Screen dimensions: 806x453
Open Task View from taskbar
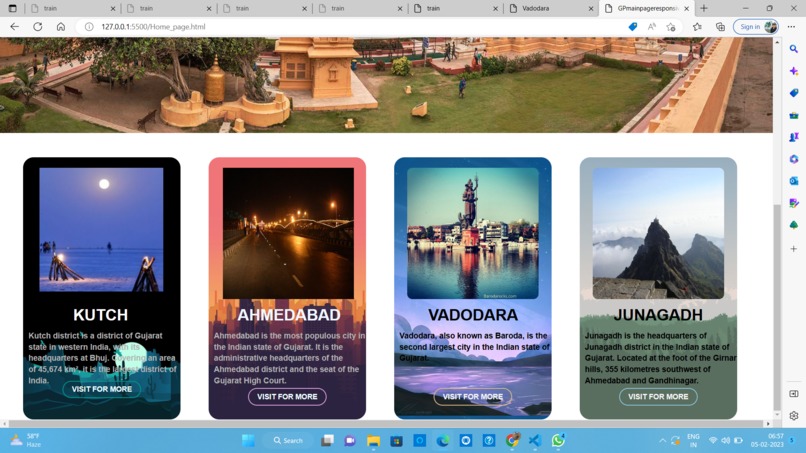pos(327,441)
